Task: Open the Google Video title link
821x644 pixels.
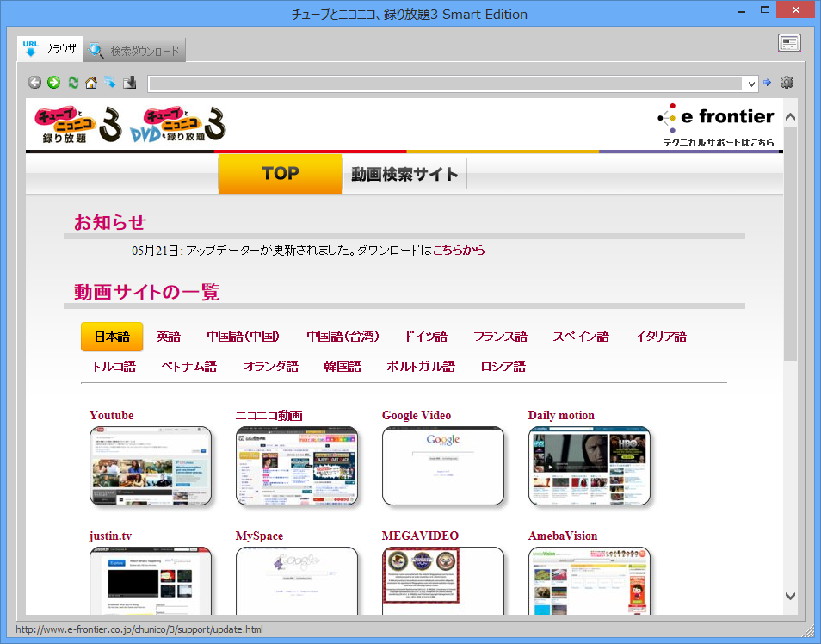Action: click(x=417, y=416)
